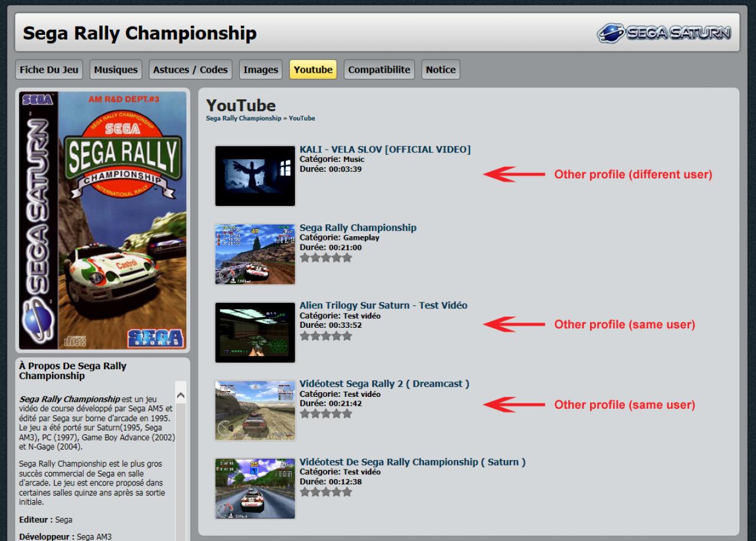Go to the Images tab

click(x=260, y=70)
